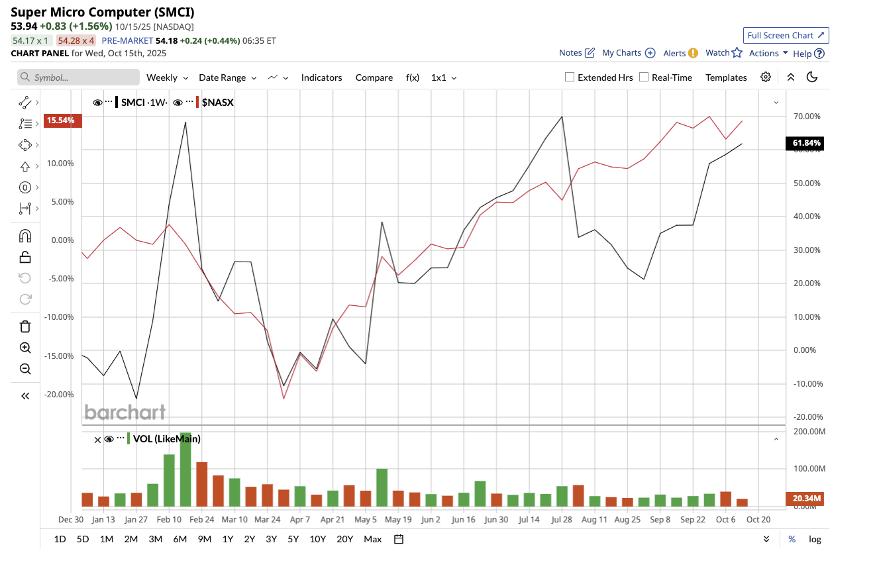Collapse the drawing toolbar

tap(25, 396)
